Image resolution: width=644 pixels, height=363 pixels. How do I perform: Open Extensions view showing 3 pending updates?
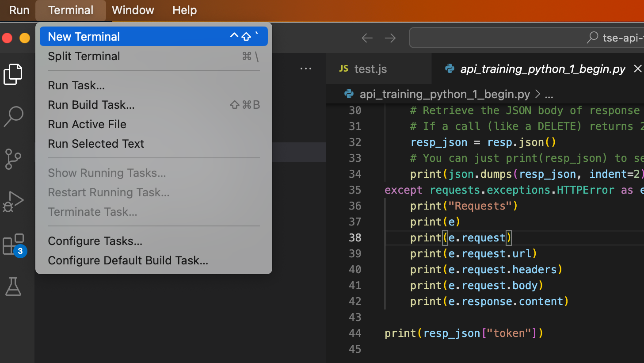pyautogui.click(x=13, y=243)
